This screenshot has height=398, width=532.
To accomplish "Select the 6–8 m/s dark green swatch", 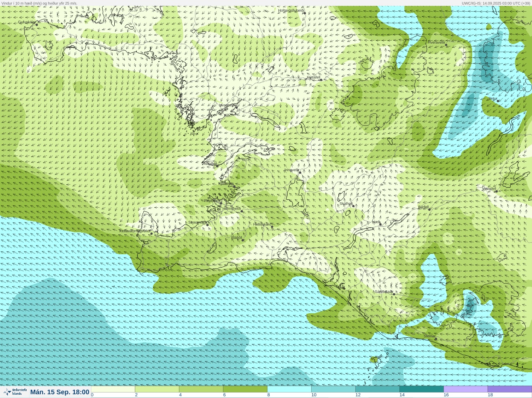I will click(245, 389).
